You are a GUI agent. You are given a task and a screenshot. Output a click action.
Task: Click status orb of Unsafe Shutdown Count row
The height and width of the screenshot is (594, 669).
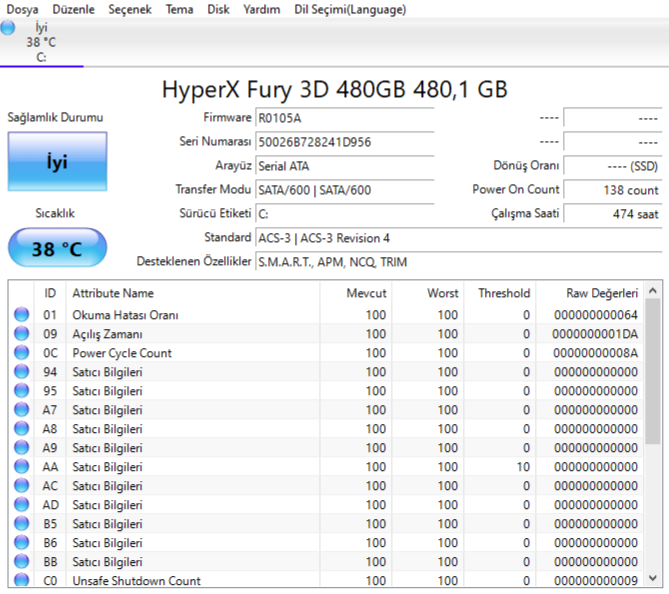point(21,581)
